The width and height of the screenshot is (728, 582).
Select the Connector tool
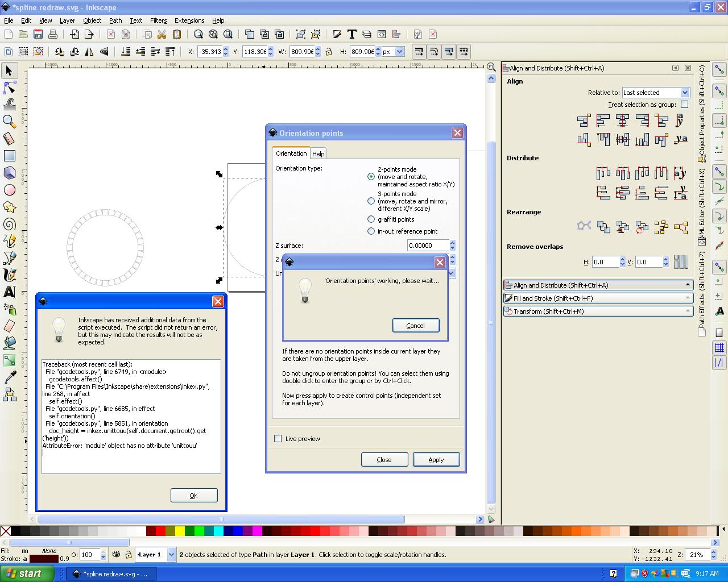9,394
